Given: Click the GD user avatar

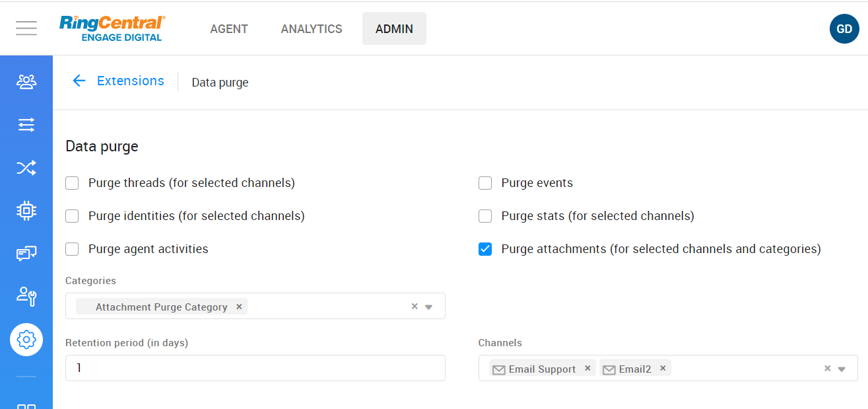Looking at the screenshot, I should click(844, 29).
